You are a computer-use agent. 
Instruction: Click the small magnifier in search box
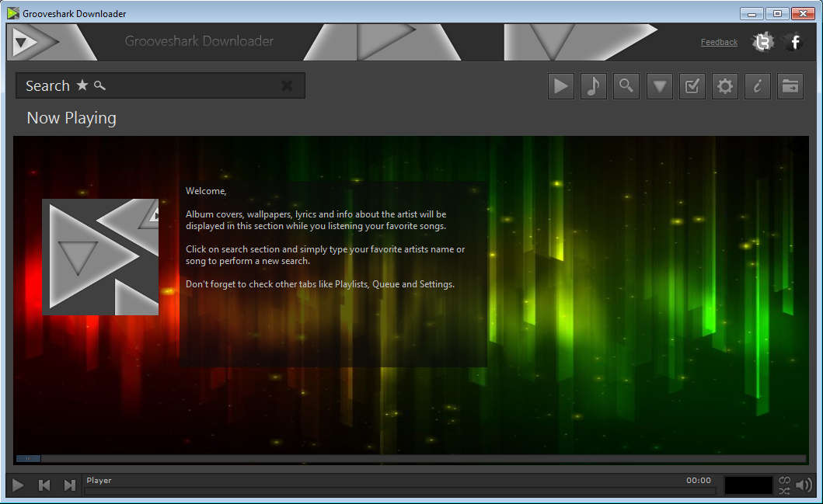(99, 85)
